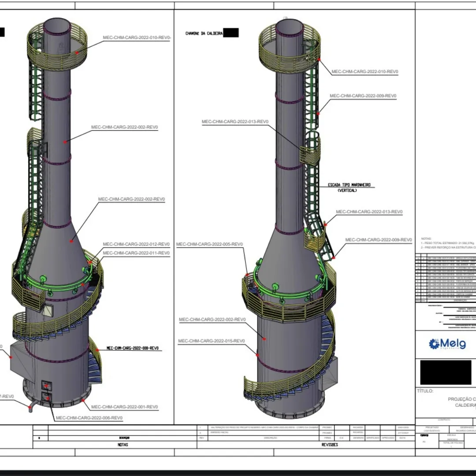Click the Melg Engenharia logo
Screen dimensions: 476x476
(x=447, y=343)
